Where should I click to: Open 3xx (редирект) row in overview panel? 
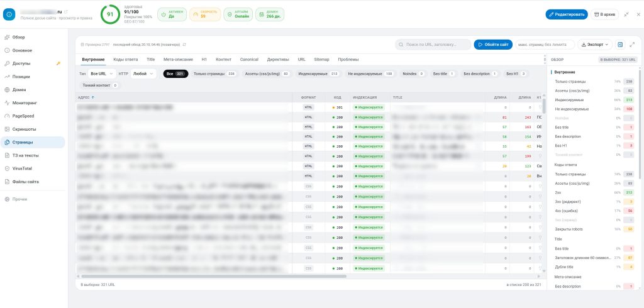594,202
